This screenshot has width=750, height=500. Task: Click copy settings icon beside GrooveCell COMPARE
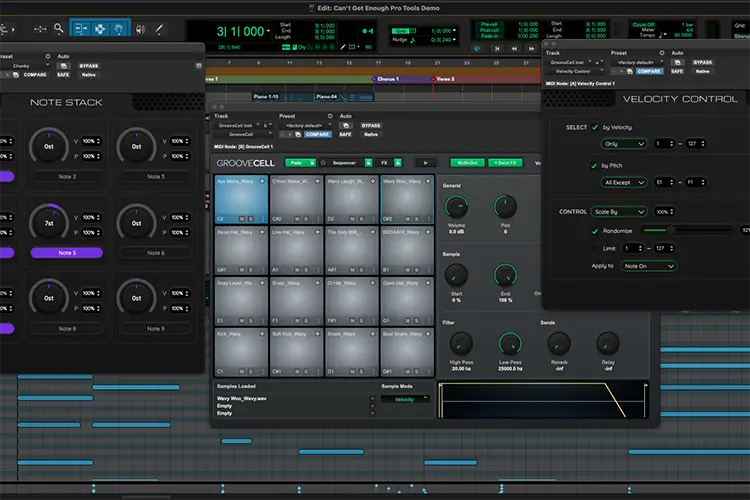(x=298, y=134)
